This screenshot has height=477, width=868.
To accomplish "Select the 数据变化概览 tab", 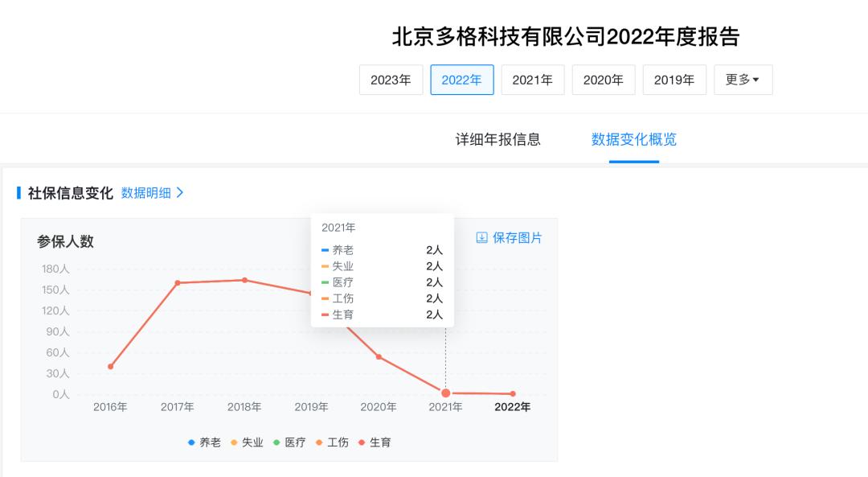I will point(634,139).
